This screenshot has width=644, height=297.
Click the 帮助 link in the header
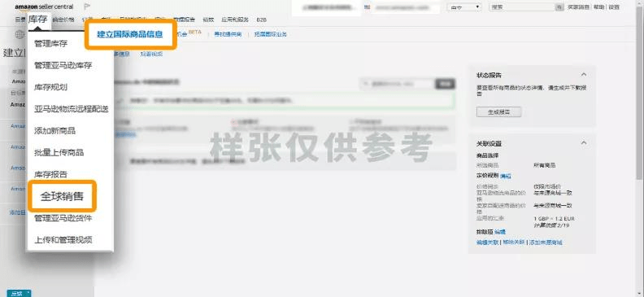tap(598, 7)
